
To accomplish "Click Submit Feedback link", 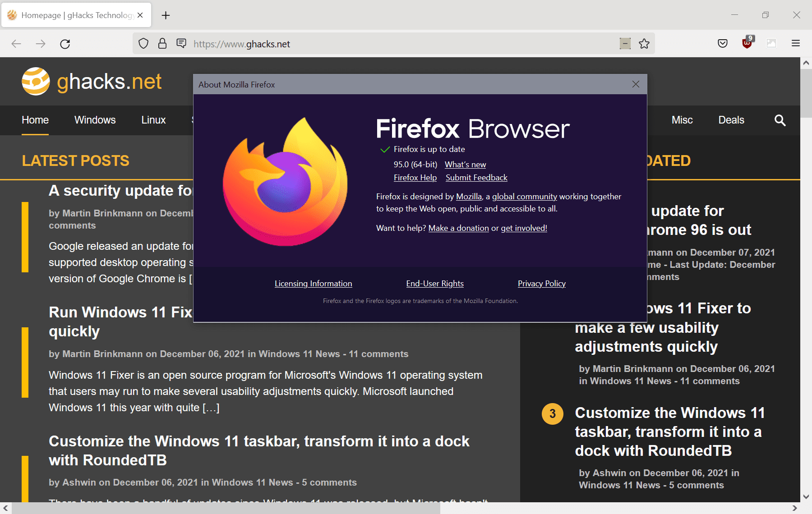I will coord(476,178).
